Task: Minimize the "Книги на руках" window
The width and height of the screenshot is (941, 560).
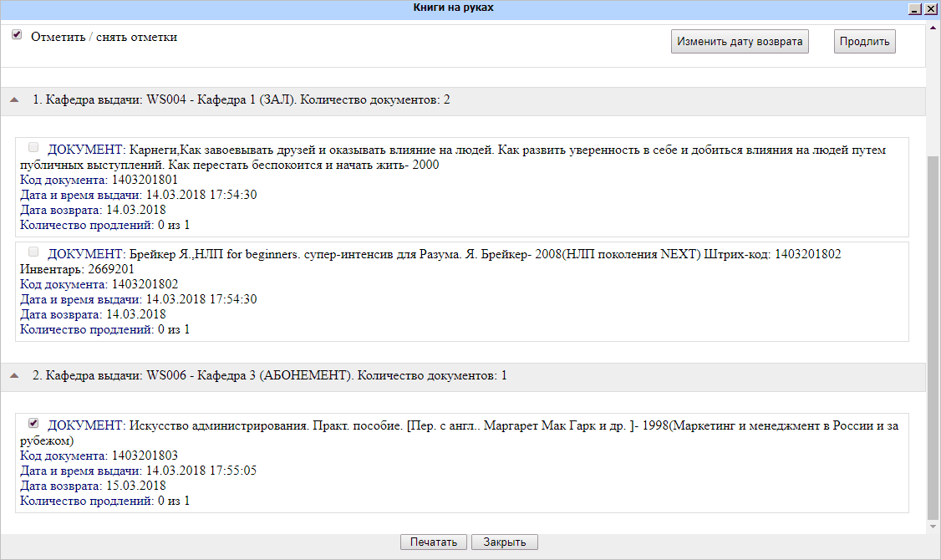Action: pos(915,8)
